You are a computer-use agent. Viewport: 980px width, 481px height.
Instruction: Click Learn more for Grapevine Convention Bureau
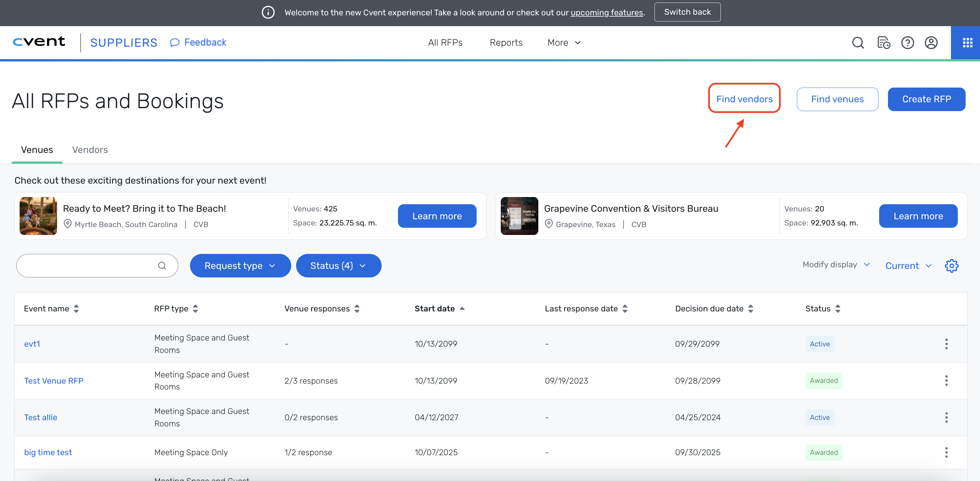pyautogui.click(x=918, y=216)
